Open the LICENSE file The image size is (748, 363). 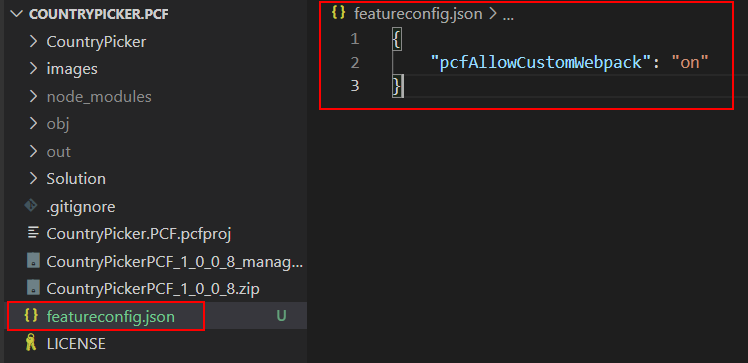(x=76, y=343)
